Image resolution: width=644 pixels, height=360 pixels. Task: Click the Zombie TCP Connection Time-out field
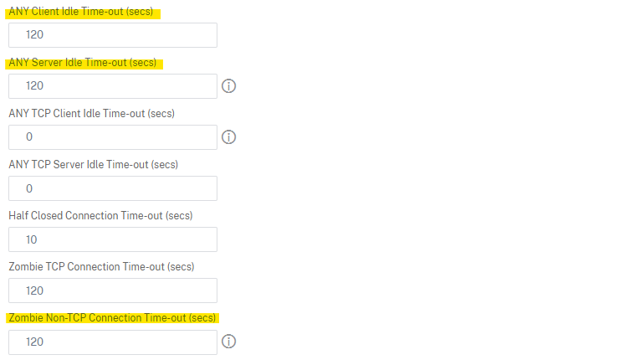(x=113, y=291)
